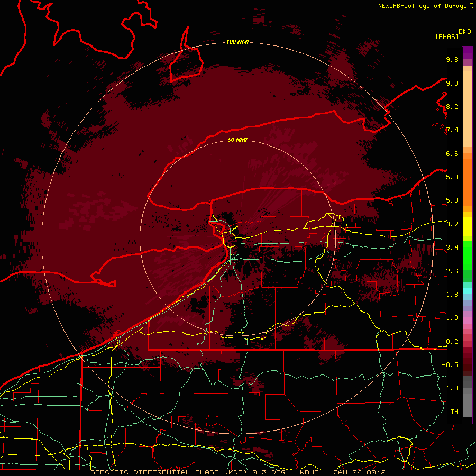Click the TH threshold label

[x=454, y=412]
